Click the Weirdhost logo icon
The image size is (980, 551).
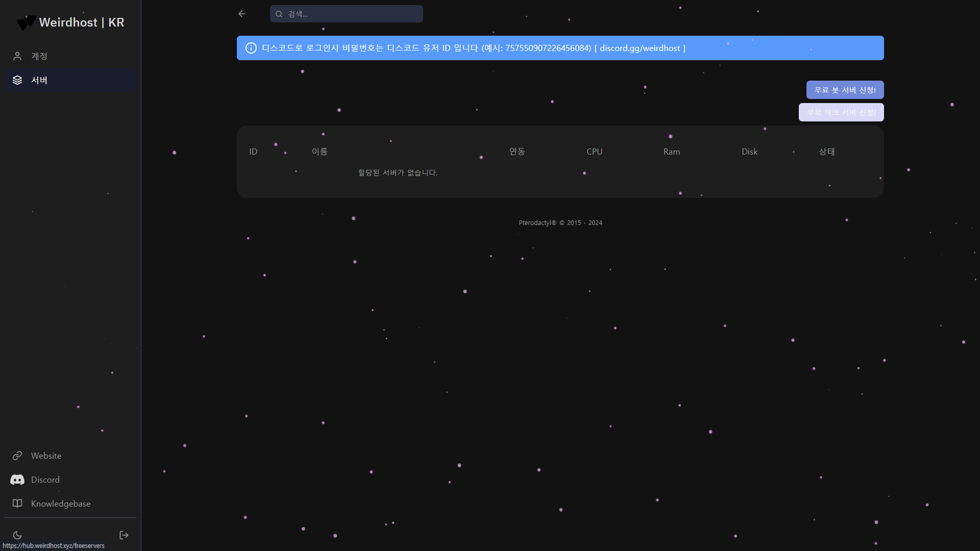(26, 22)
